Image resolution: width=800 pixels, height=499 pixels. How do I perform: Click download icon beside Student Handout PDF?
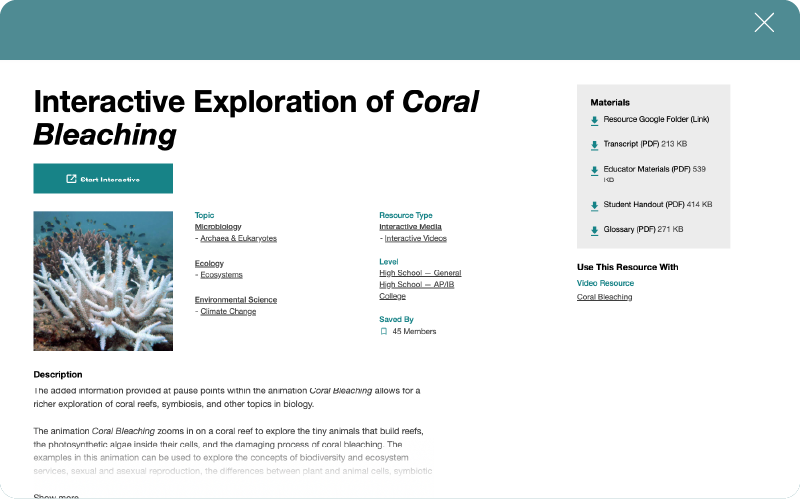[594, 206]
